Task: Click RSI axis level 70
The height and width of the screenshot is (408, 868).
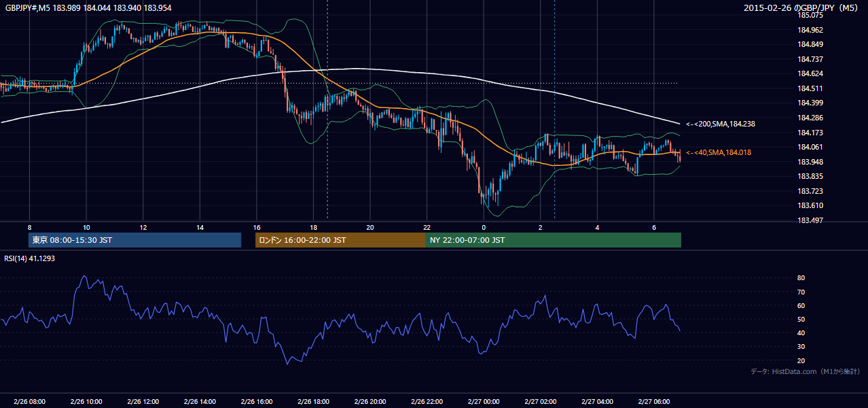Action: click(x=801, y=292)
